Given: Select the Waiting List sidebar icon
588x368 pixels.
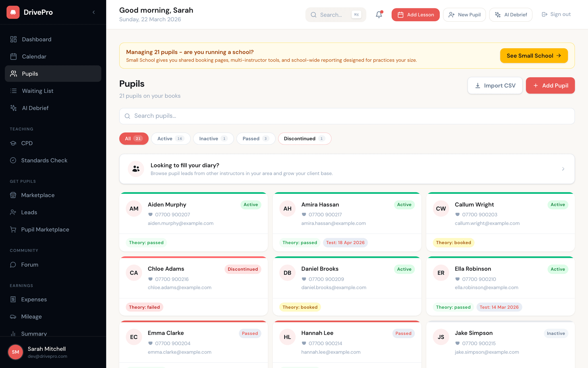Looking at the screenshot, I should click(x=13, y=91).
